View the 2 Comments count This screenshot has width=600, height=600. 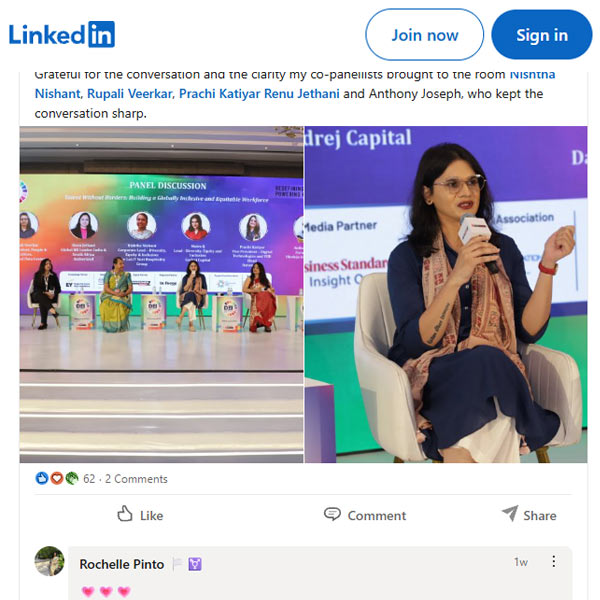(x=136, y=479)
